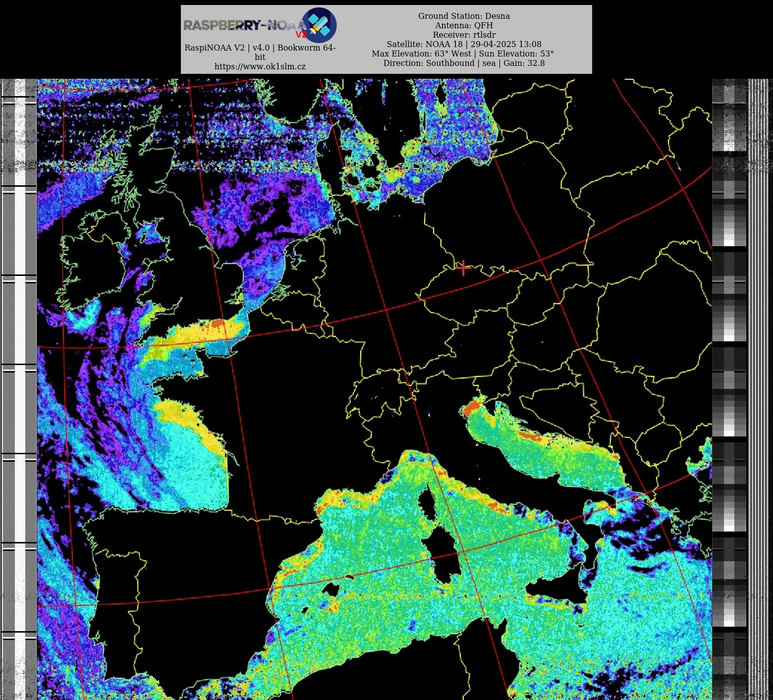Click the 'Direction: Southbound' gain line
Screen dimensions: 773x700
coord(464,63)
